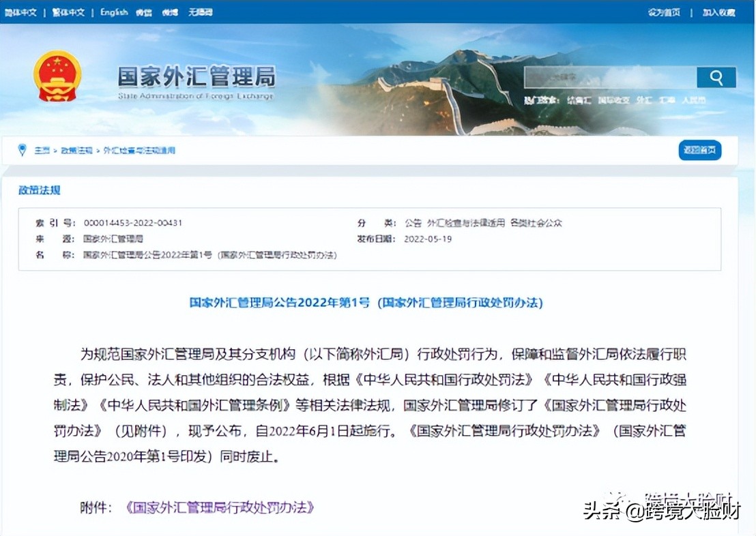Click the location pin breadcrumb icon
Viewport: 756px width, 536px height.
[x=21, y=151]
